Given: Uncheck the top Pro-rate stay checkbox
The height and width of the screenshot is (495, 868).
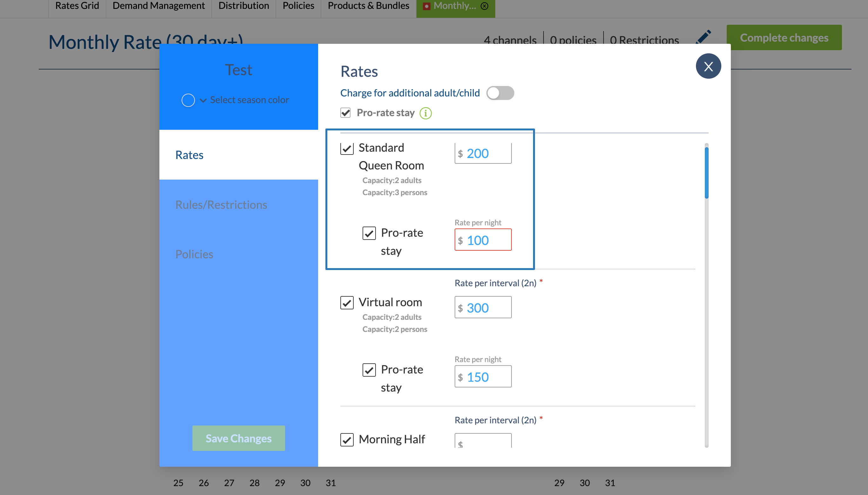Looking at the screenshot, I should (345, 113).
